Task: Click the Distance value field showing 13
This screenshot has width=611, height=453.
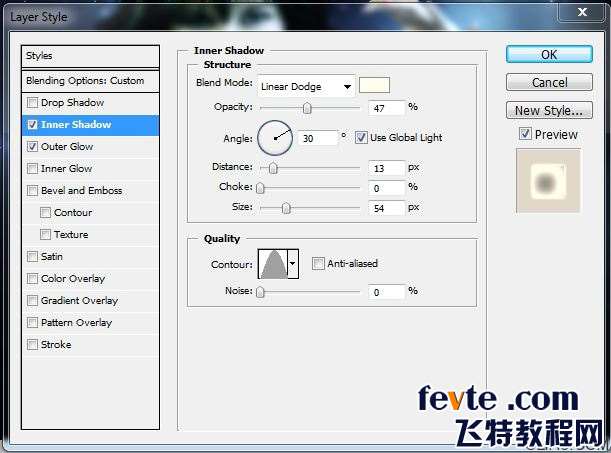Action: [x=387, y=168]
